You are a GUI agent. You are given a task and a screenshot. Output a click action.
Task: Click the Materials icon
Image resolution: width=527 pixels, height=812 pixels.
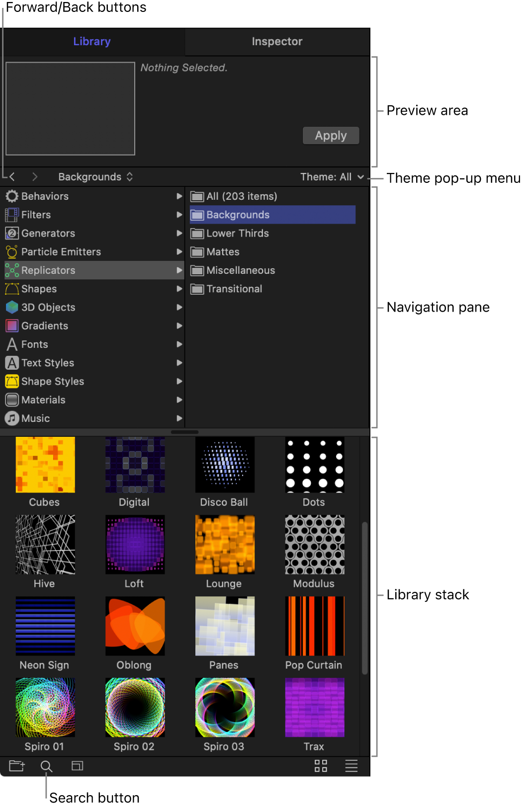pos(12,400)
